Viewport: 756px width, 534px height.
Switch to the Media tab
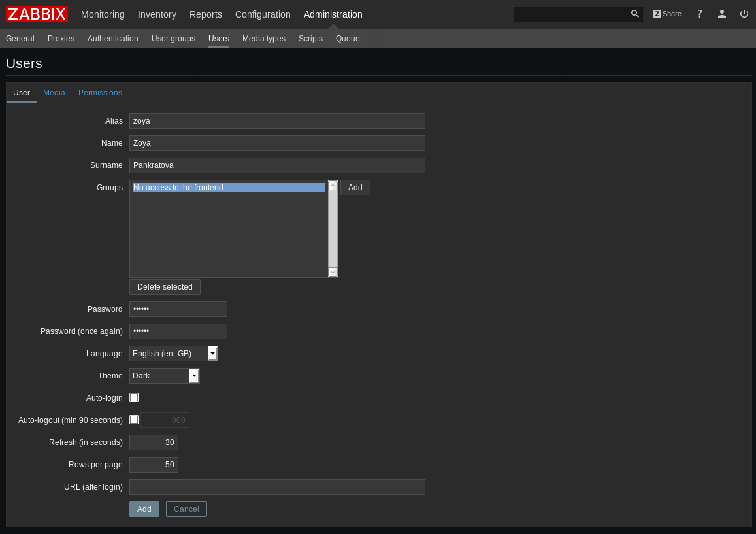[x=54, y=93]
